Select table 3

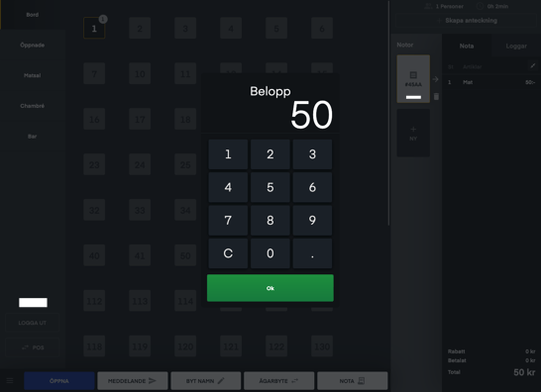click(185, 29)
